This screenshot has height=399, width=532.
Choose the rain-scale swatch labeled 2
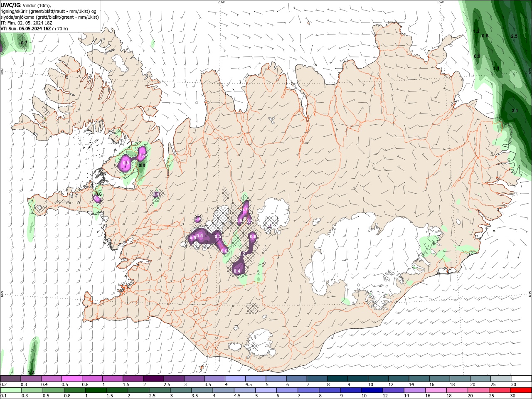(x=138, y=390)
